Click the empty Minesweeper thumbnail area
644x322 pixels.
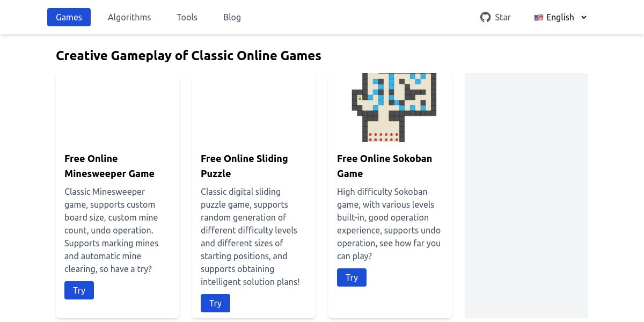[117, 107]
